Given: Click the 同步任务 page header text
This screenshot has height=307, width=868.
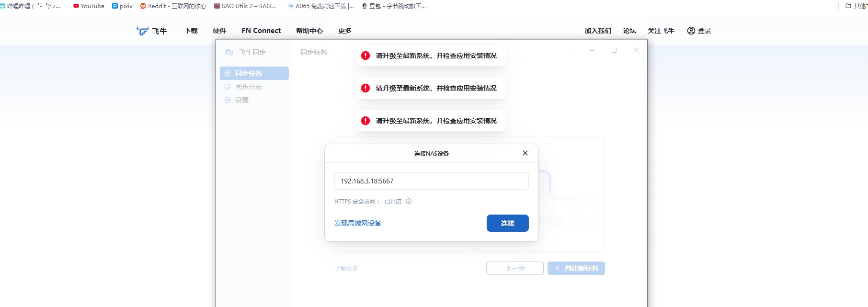Looking at the screenshot, I should 314,52.
